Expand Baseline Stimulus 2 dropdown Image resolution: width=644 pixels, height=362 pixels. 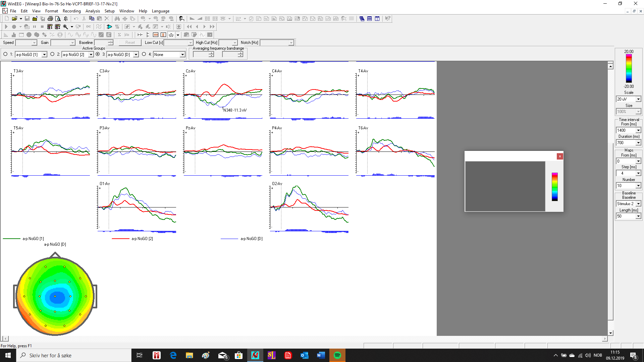638,204
